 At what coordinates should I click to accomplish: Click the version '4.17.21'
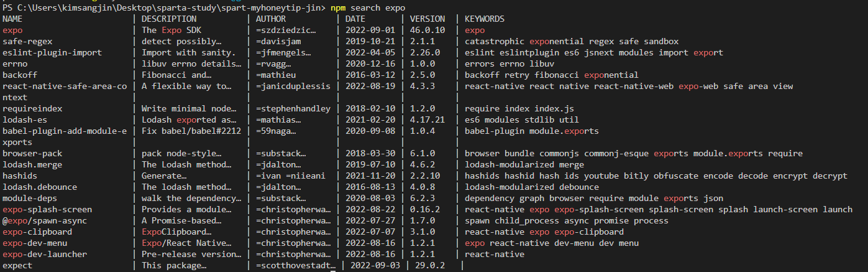[x=427, y=120]
